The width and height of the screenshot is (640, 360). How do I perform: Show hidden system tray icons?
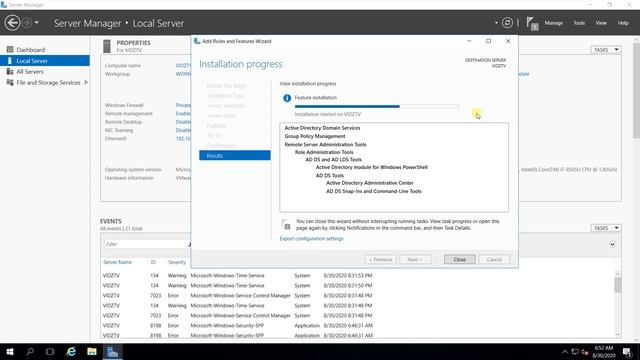click(x=564, y=351)
